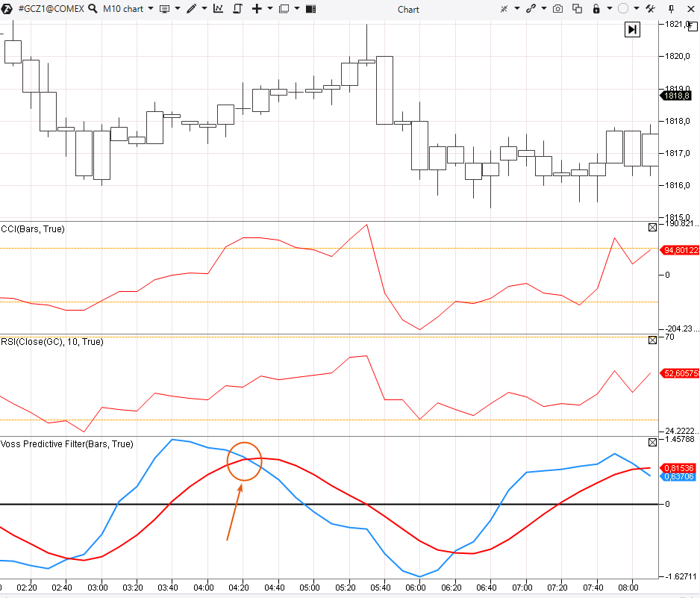Click the white circle color selector
Viewport: 700px width, 598px height.
622,9
